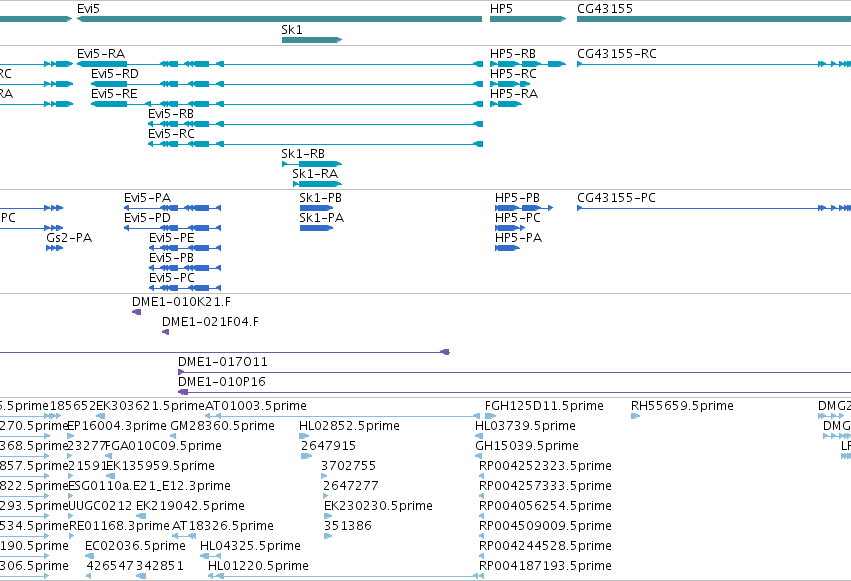The image size is (851, 581).
Task: Select the Evi5-RA transcript label
Action: pyautogui.click(x=101, y=54)
